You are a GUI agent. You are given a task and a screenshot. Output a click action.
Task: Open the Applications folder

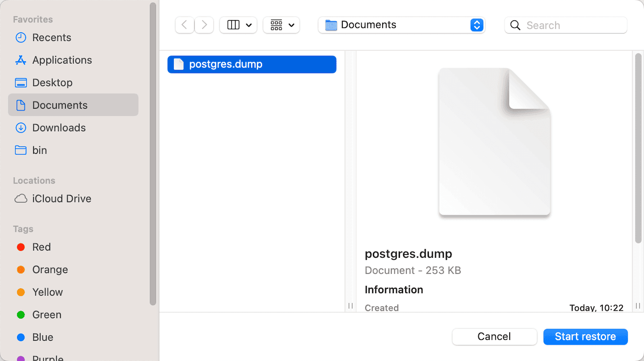61,60
